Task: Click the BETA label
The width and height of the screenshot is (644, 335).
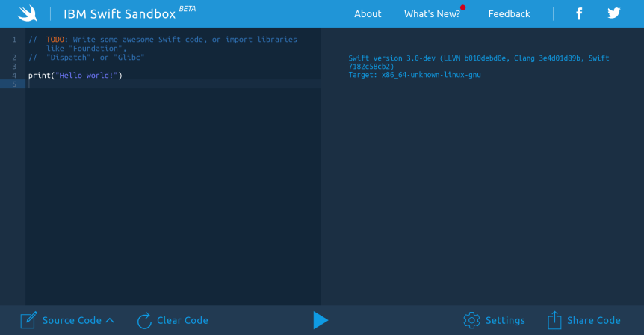Action: [188, 9]
